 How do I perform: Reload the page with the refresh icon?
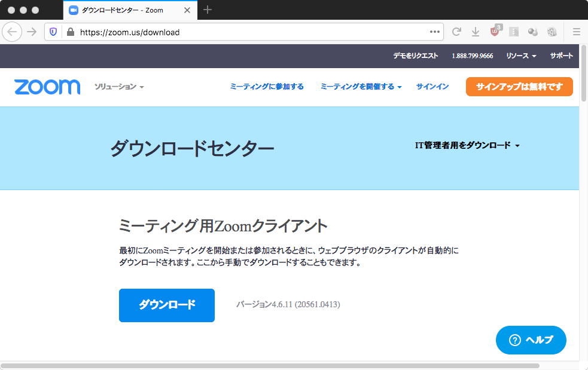[456, 32]
